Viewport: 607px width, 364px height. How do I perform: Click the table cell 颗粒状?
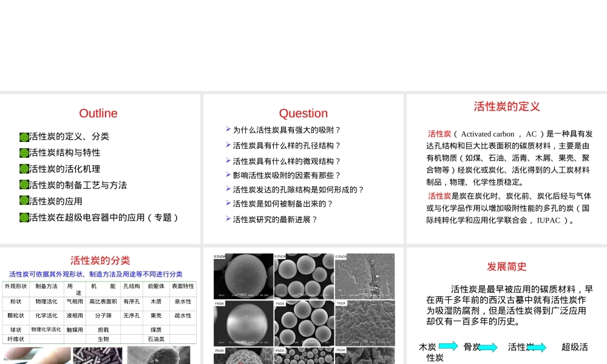pos(16,315)
